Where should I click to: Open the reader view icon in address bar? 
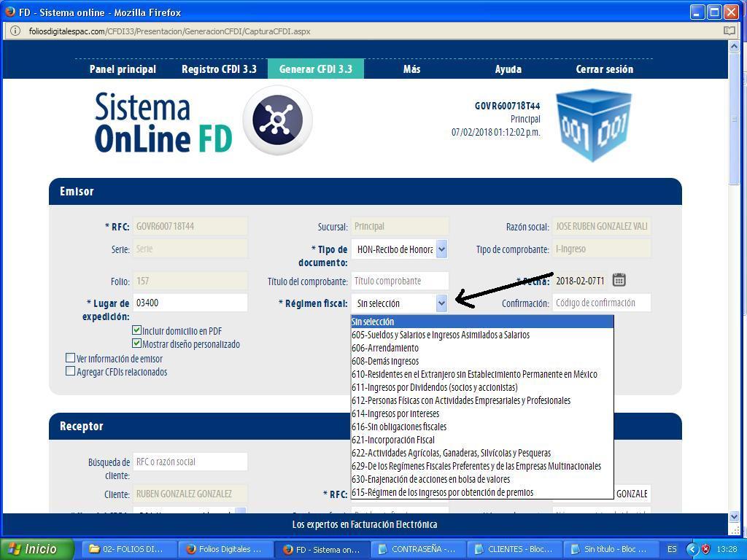click(x=729, y=31)
